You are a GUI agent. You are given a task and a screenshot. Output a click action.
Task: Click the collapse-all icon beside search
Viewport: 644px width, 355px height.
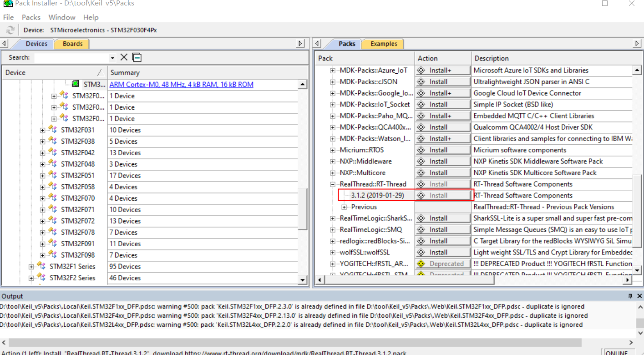[137, 57]
